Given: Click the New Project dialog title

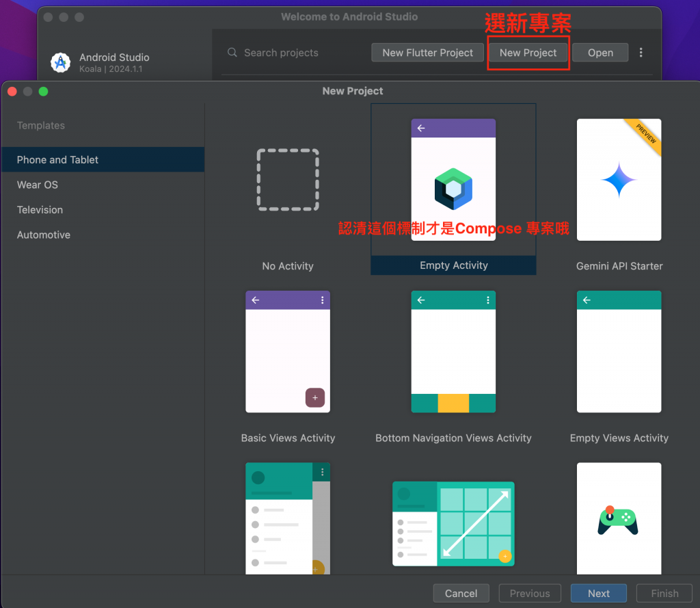Looking at the screenshot, I should [x=353, y=91].
